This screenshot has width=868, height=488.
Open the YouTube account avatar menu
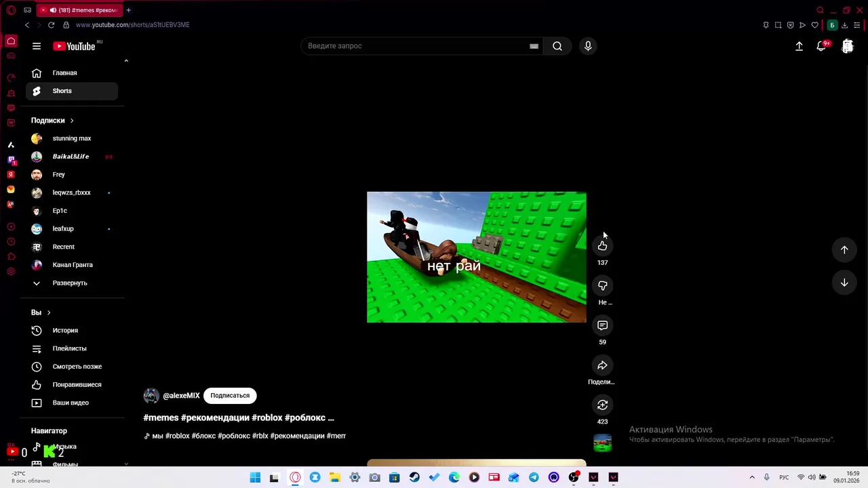tap(848, 46)
